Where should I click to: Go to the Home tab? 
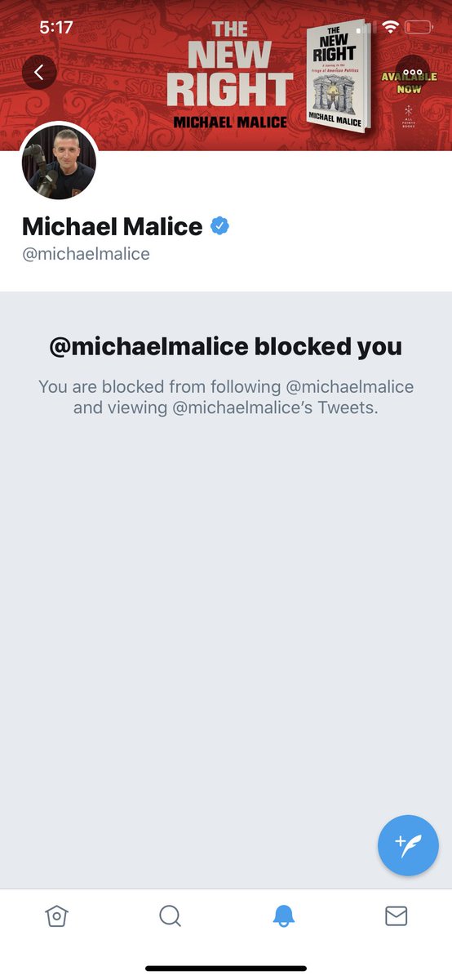click(x=56, y=916)
